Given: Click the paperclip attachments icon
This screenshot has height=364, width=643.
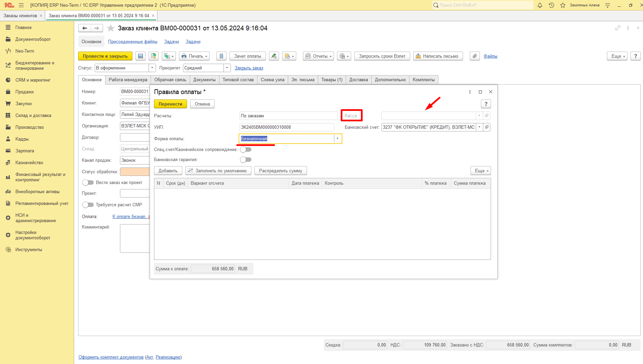Looking at the screenshot, I should 475,56.
